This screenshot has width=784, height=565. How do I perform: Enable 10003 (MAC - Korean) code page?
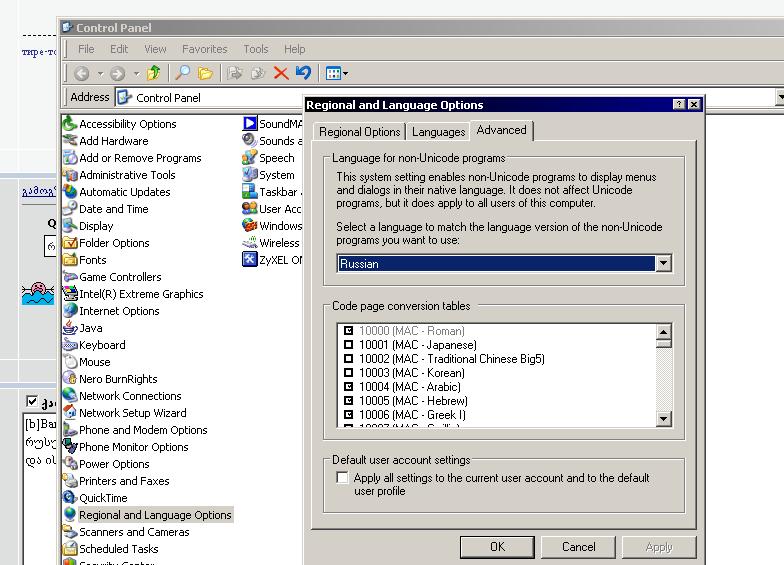tap(348, 372)
